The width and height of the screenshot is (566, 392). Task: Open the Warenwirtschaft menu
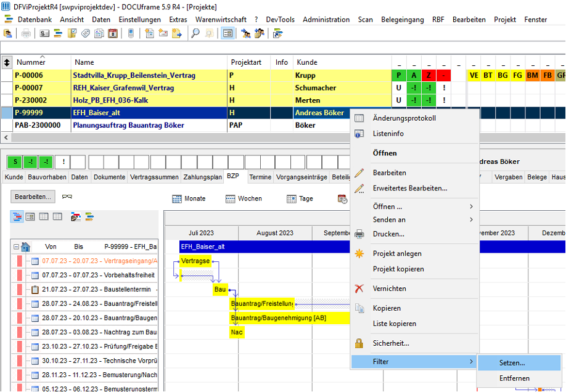221,20
